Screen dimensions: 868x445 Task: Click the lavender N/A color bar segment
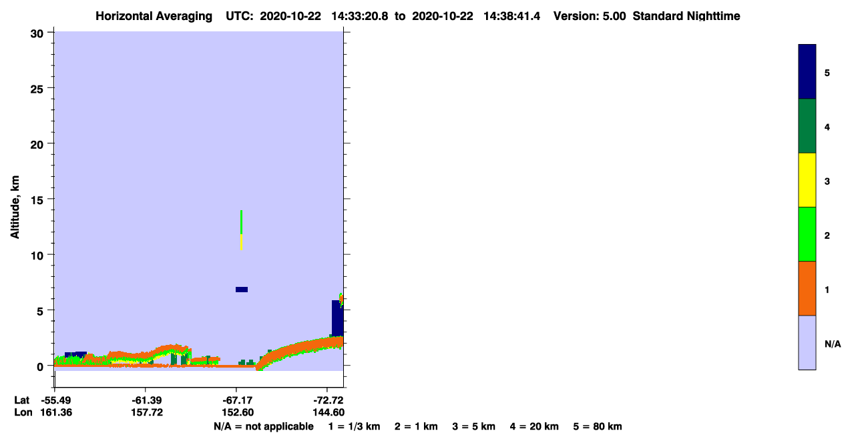click(x=807, y=342)
